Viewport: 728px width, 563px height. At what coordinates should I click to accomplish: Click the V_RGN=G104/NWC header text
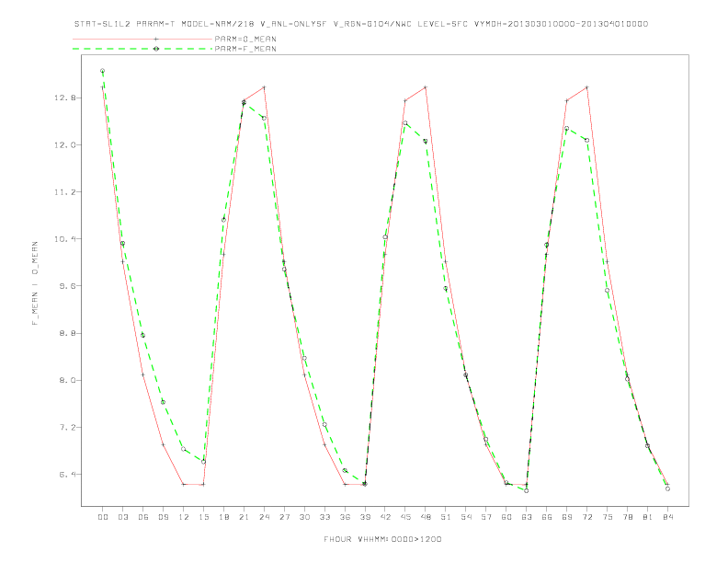pos(372,24)
